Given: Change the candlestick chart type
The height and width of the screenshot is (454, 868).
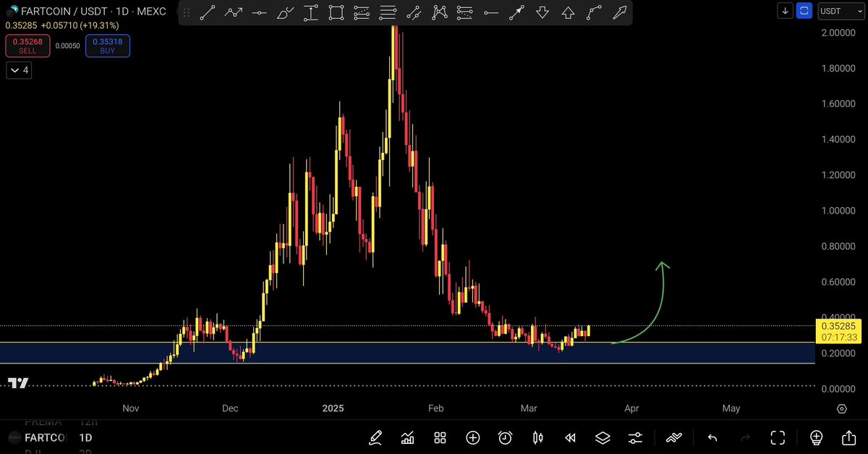Looking at the screenshot, I should tap(537, 437).
